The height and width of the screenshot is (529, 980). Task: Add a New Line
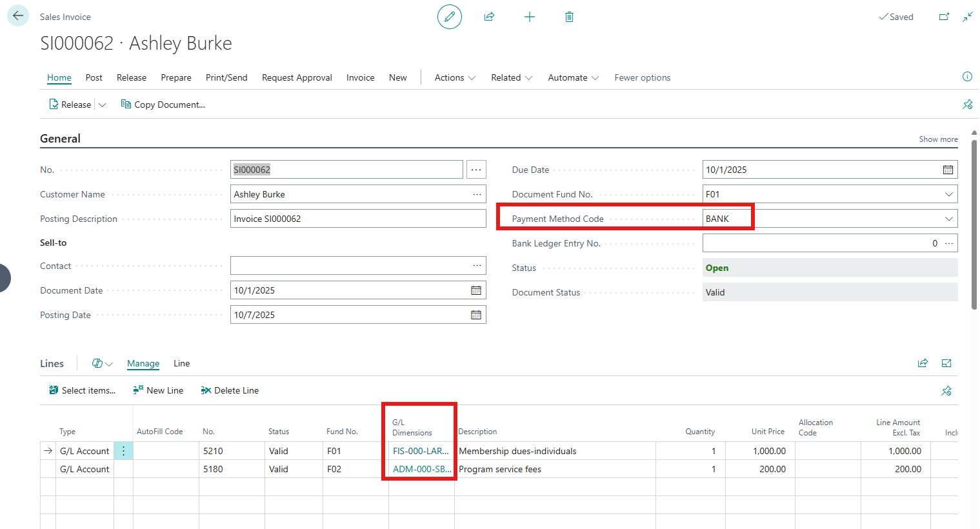click(158, 390)
